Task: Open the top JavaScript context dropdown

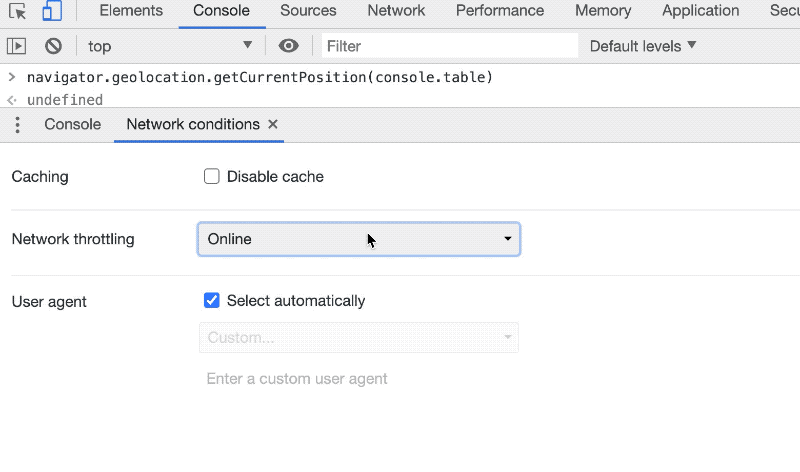Action: (170, 46)
